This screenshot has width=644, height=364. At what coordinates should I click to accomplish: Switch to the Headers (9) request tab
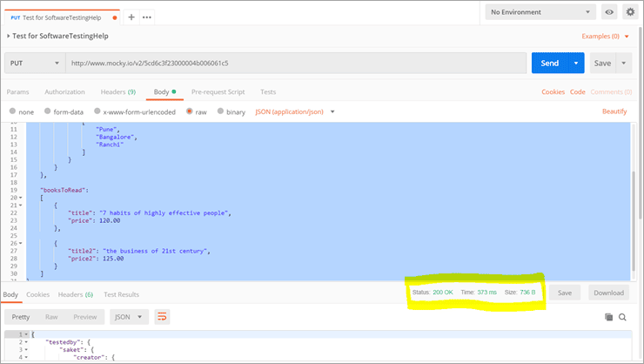117,91
